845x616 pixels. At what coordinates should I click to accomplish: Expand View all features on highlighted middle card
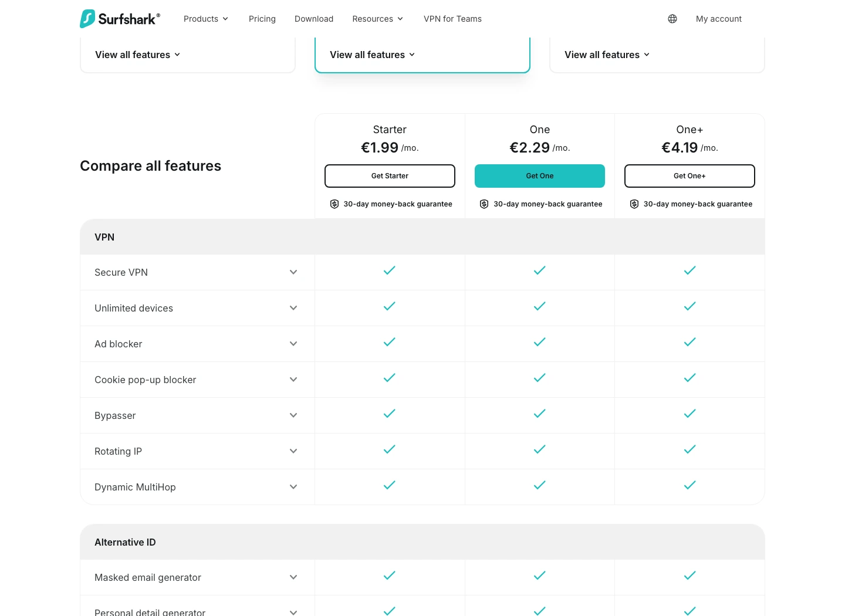click(373, 55)
